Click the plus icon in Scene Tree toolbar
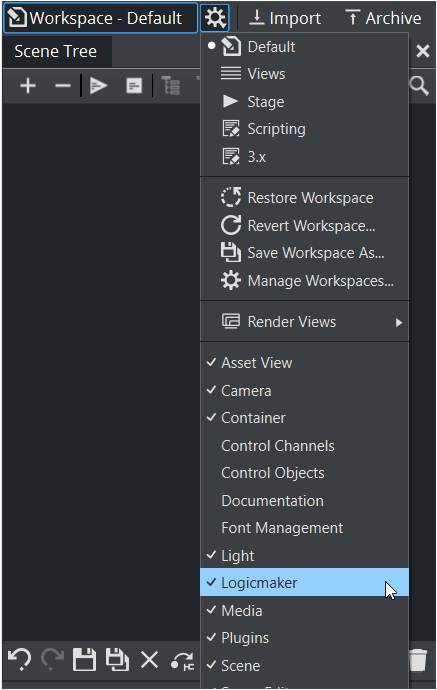 (28, 85)
